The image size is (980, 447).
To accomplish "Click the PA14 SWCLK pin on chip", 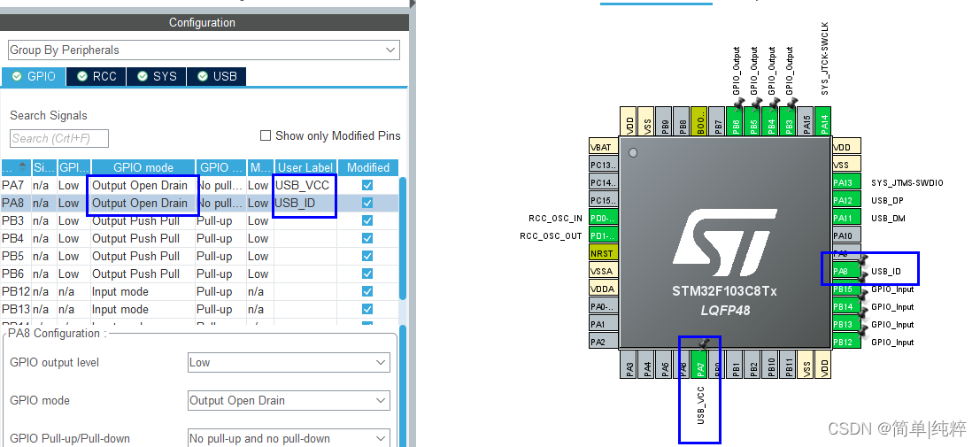I will click(x=824, y=120).
